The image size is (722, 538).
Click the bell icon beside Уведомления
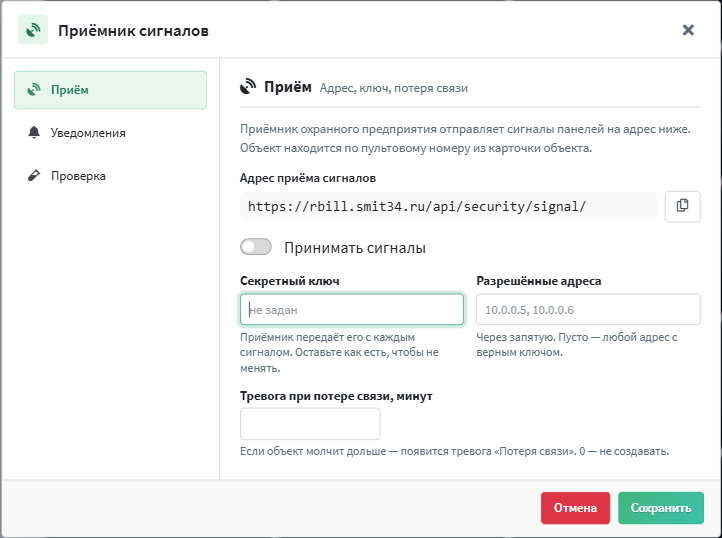pyautogui.click(x=34, y=133)
